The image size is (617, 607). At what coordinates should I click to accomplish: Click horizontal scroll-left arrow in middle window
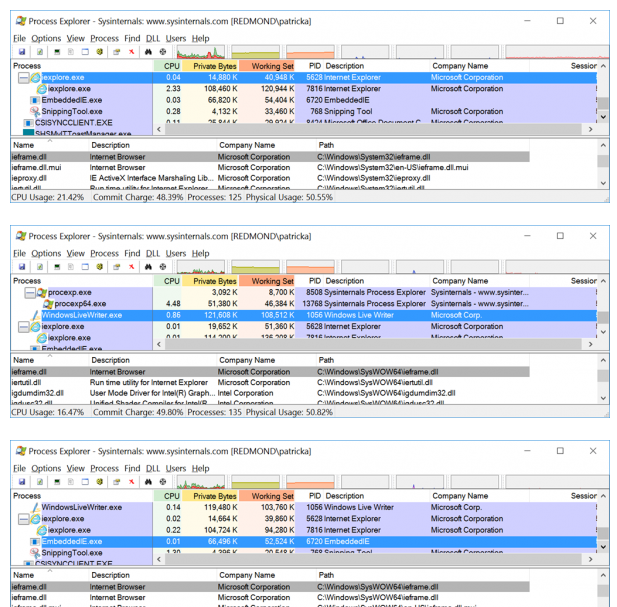coord(159,344)
